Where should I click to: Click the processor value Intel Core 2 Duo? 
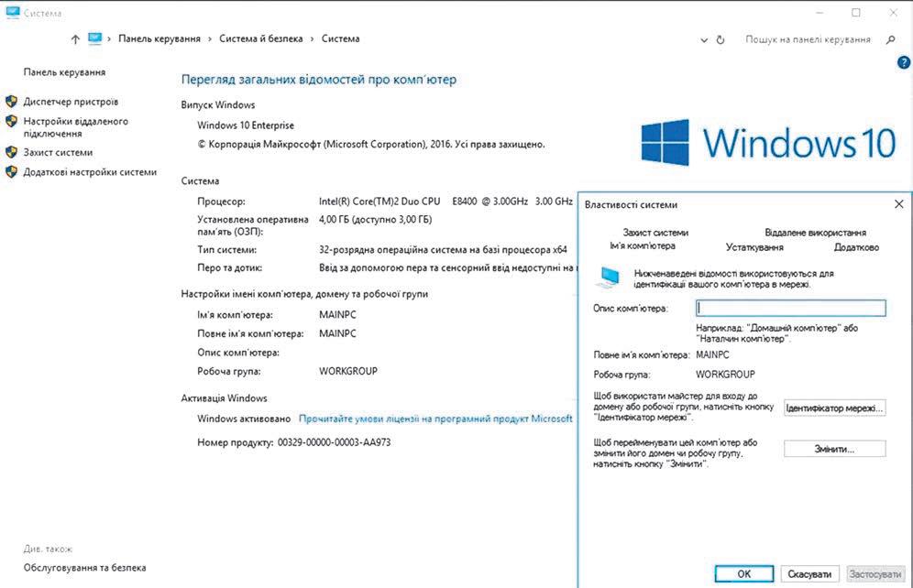click(x=445, y=201)
